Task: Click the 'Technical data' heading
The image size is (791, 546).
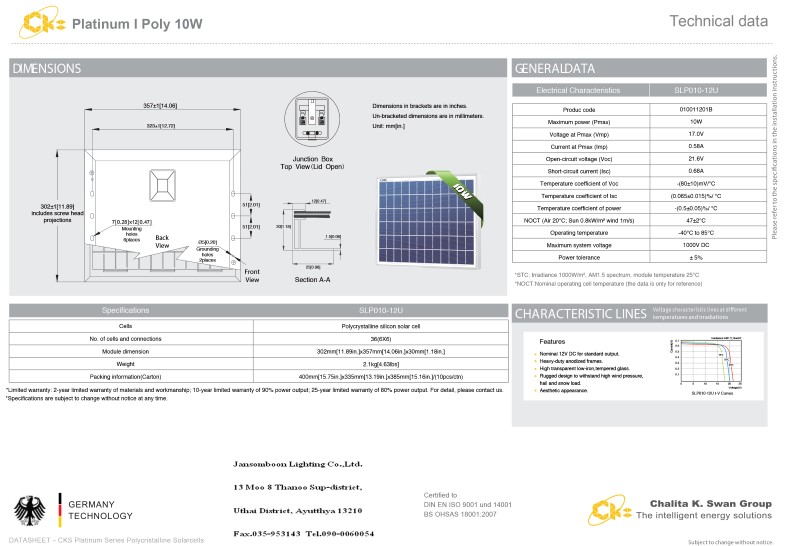Action: tap(718, 21)
